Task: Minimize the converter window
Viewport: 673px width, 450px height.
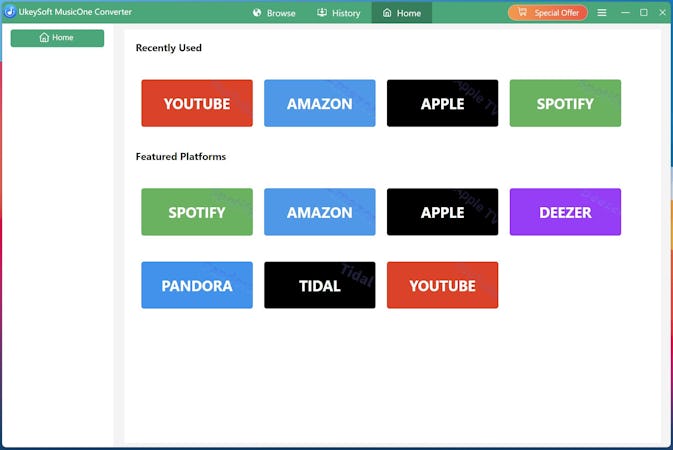Action: (x=625, y=13)
